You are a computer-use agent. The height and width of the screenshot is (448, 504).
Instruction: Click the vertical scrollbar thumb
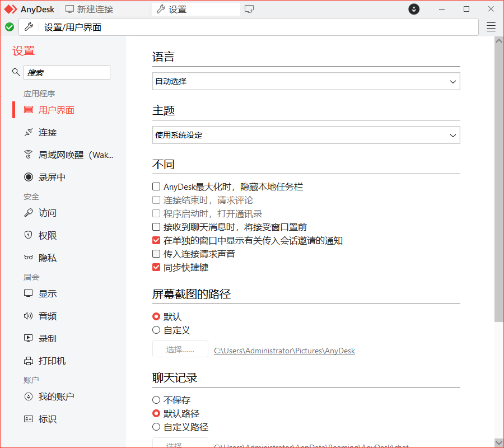[x=498, y=183]
